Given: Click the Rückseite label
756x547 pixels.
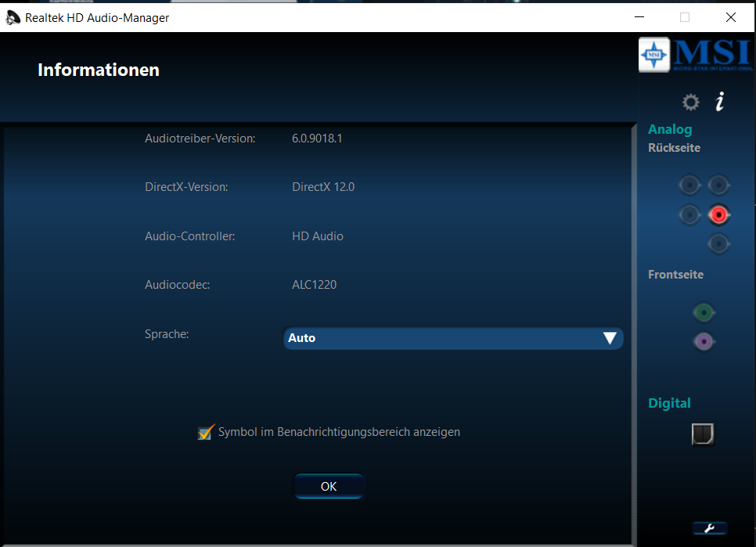Looking at the screenshot, I should pyautogui.click(x=674, y=148).
